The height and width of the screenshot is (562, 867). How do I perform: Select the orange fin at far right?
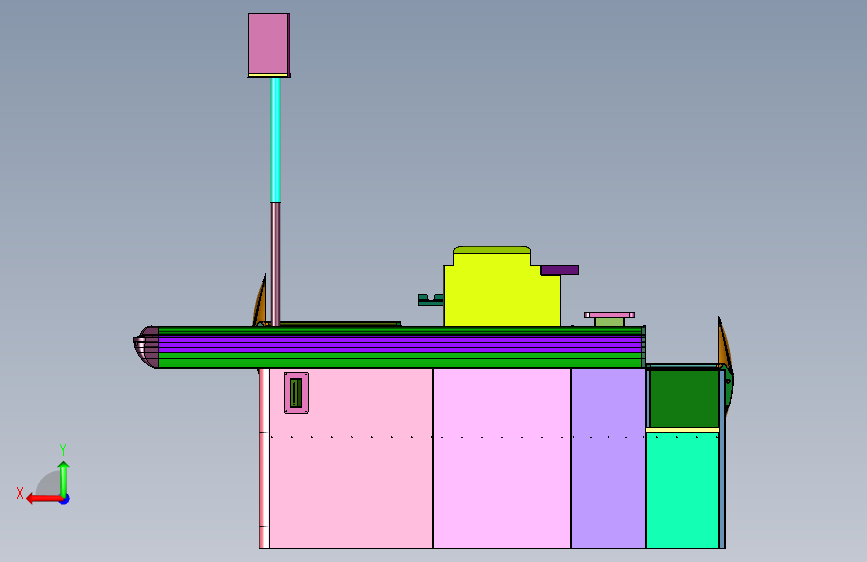[x=725, y=346]
